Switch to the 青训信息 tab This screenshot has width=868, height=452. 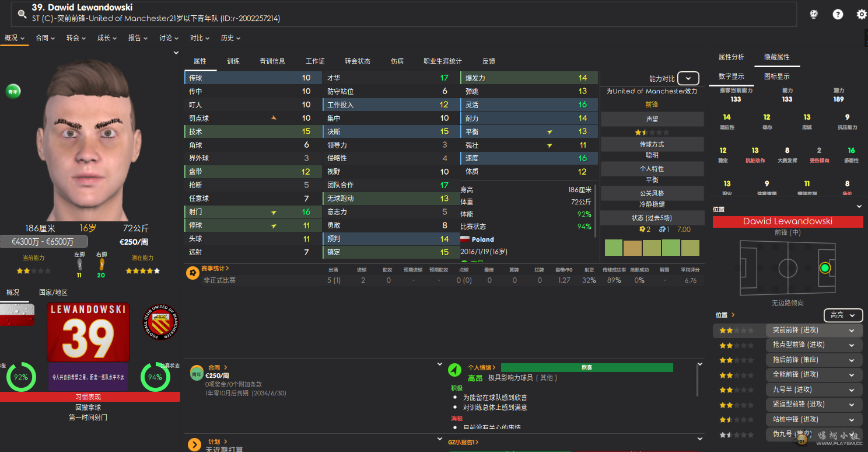pyautogui.click(x=272, y=61)
